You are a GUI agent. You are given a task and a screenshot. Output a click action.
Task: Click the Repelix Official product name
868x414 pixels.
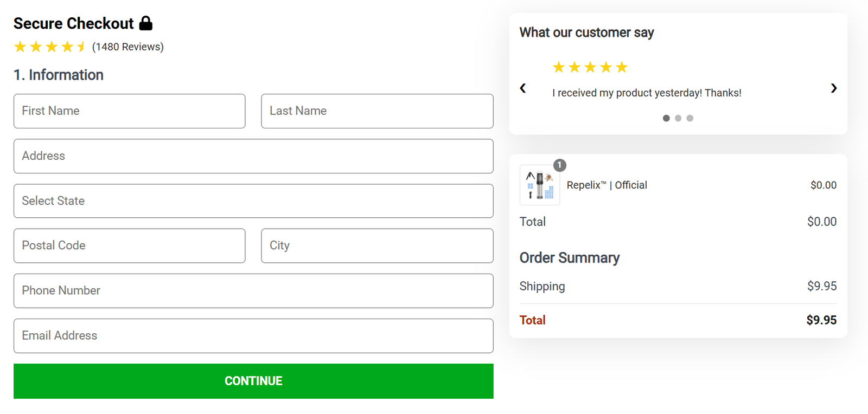(607, 185)
